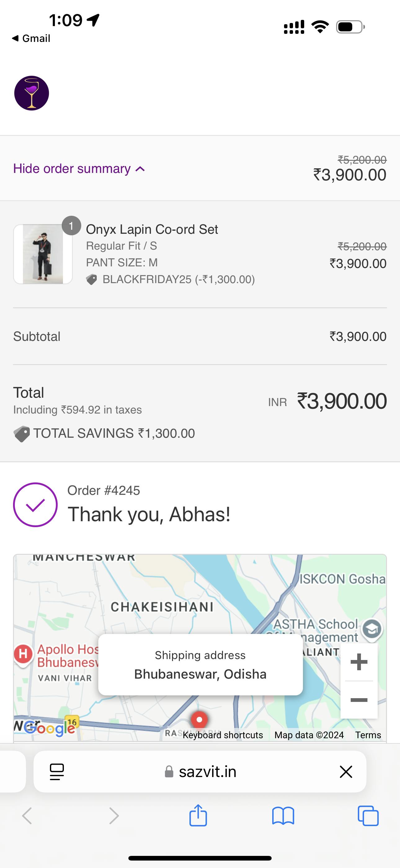This screenshot has height=868, width=400.
Task: Stop loading with the address bar X
Action: point(346,772)
